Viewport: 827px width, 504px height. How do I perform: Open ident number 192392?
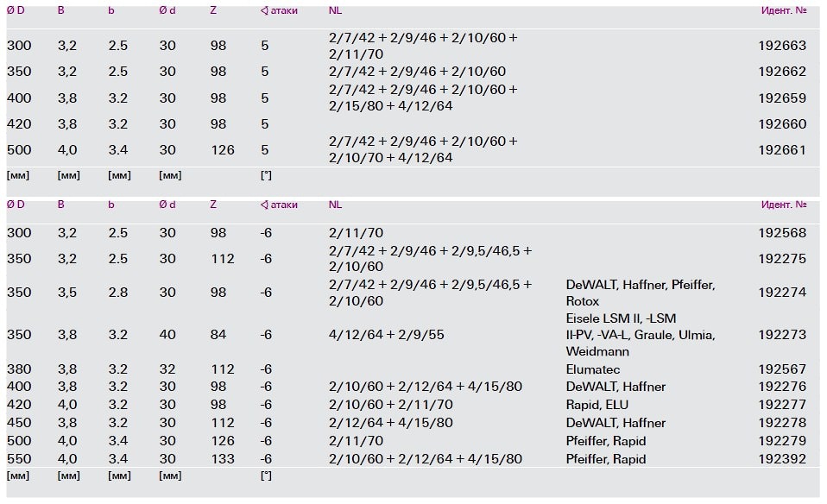point(782,459)
